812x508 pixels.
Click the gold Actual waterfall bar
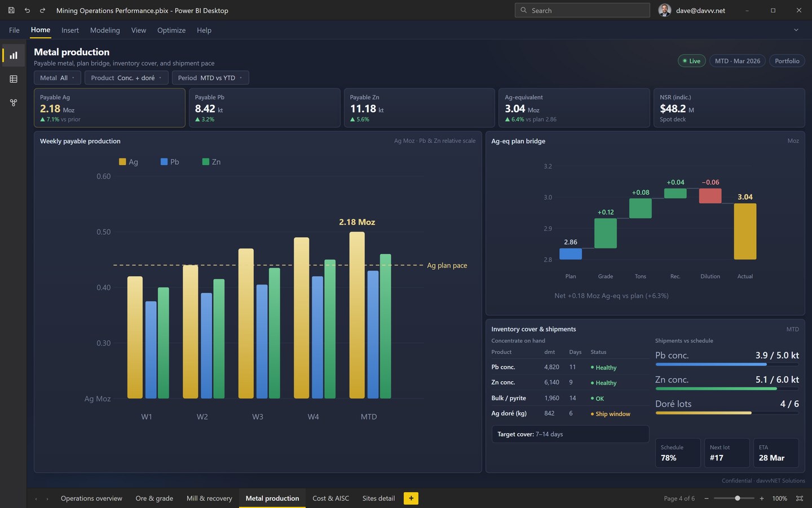pos(745,231)
